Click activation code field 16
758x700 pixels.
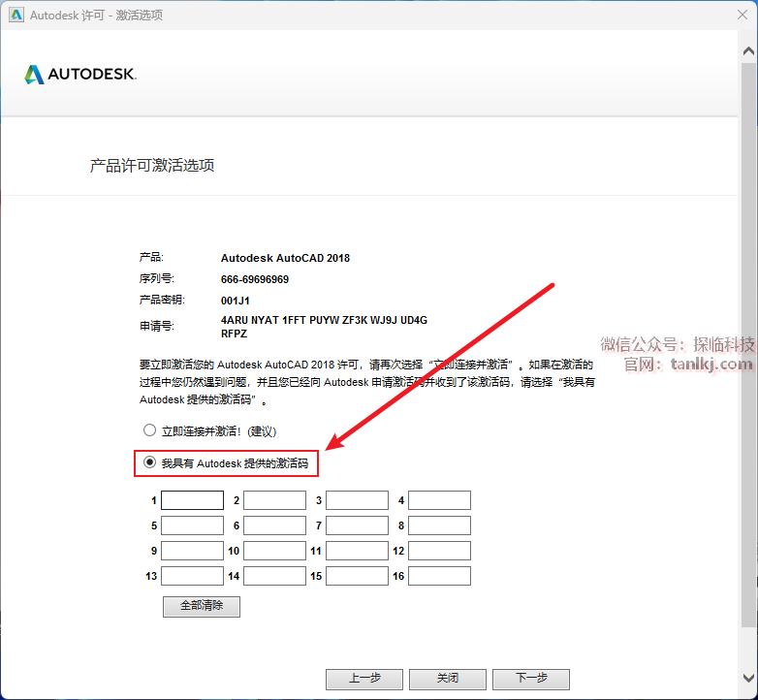(x=439, y=576)
